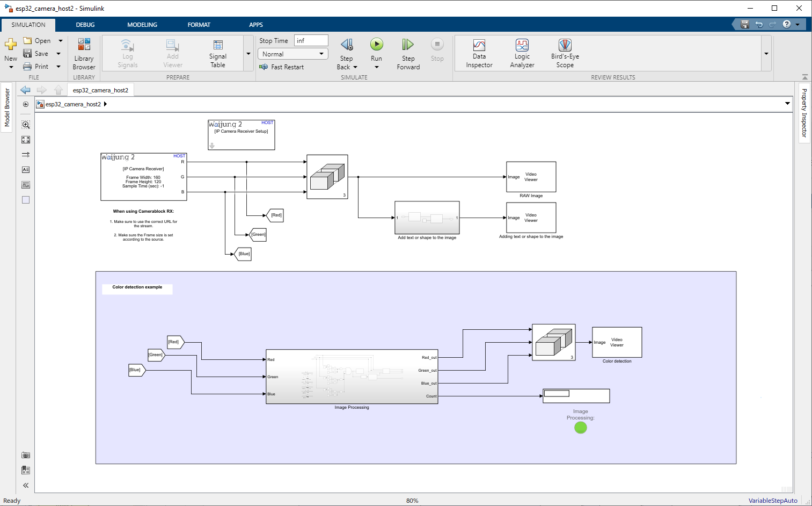Select the IP Camera Receiver Setup block
The image size is (812, 506).
(242, 135)
